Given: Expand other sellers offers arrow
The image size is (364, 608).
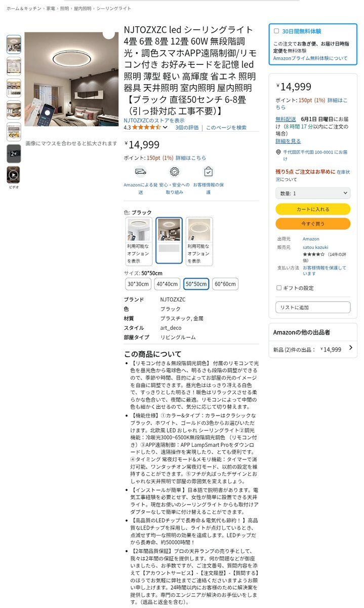Looking at the screenshot, I should (351, 348).
